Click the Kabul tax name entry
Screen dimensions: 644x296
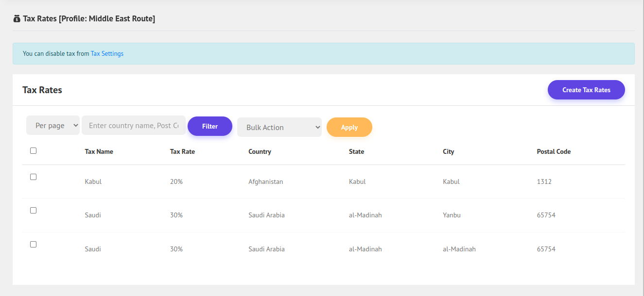point(93,182)
